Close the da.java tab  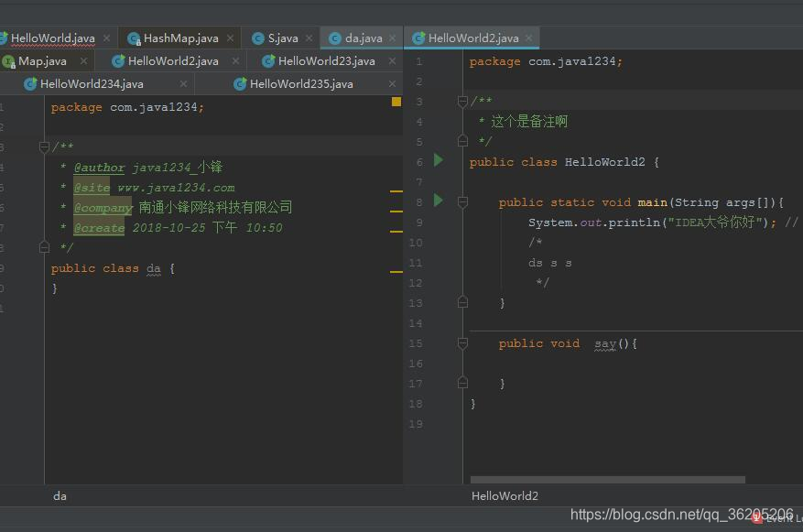point(392,38)
